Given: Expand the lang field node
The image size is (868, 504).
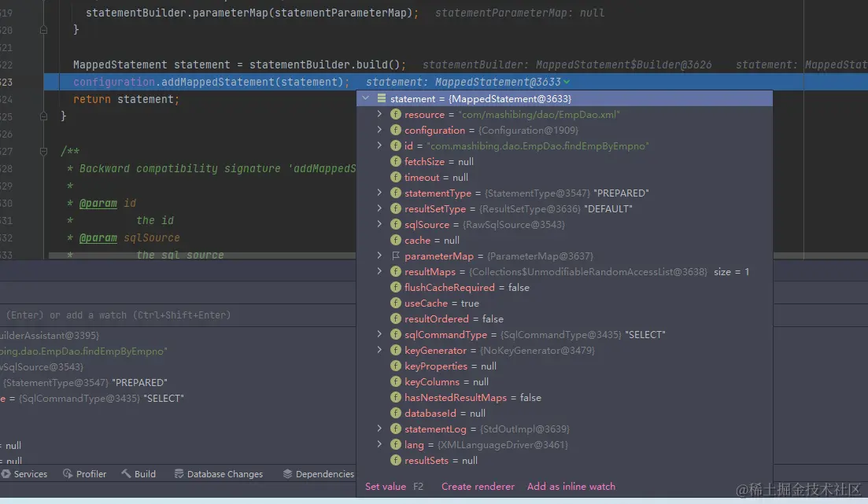Looking at the screenshot, I should [x=379, y=444].
